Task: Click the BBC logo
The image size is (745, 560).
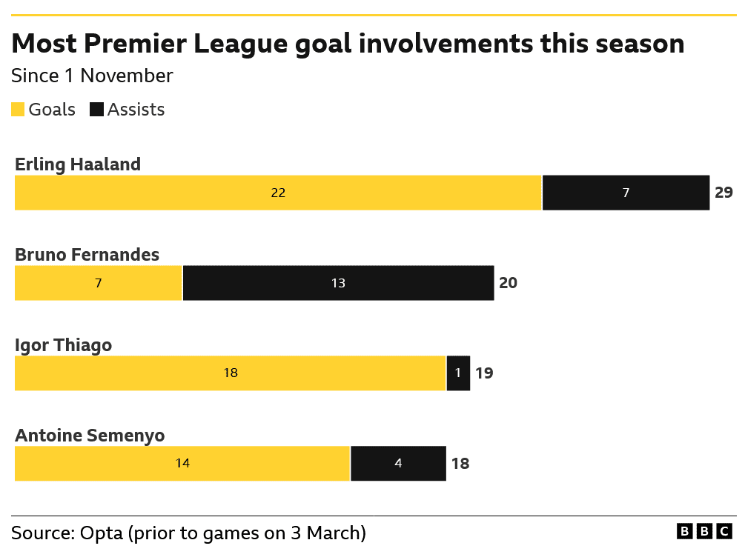Action: tap(704, 531)
